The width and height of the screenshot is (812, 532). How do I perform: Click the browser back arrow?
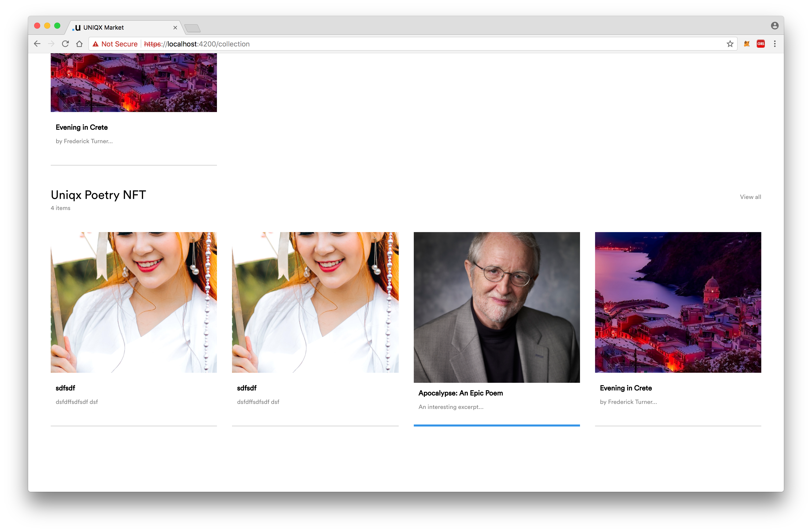(37, 44)
